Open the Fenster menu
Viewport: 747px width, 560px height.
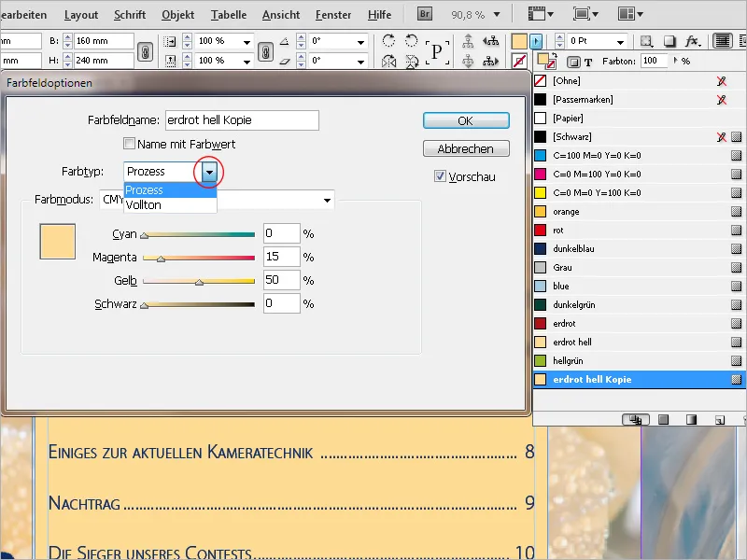coord(332,14)
